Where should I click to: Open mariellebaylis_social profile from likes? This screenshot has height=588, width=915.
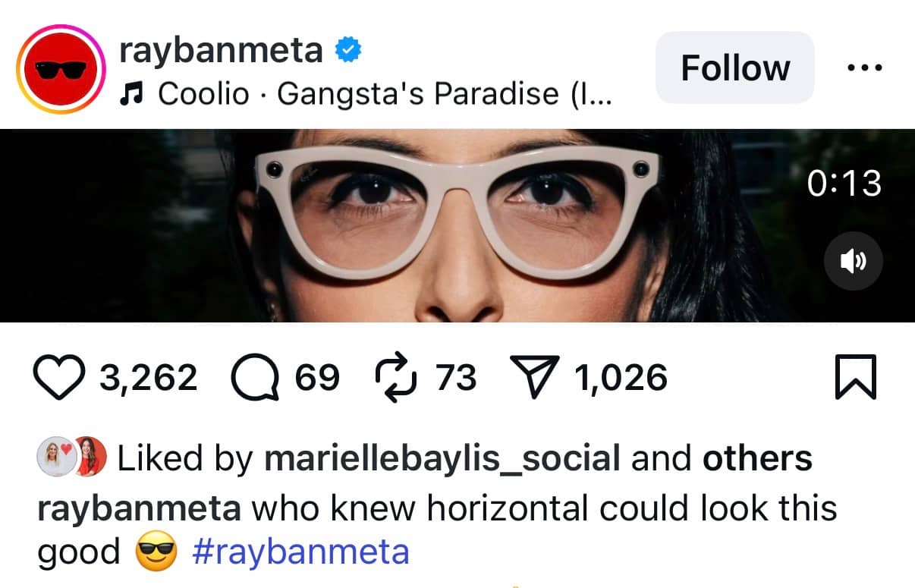[442, 458]
